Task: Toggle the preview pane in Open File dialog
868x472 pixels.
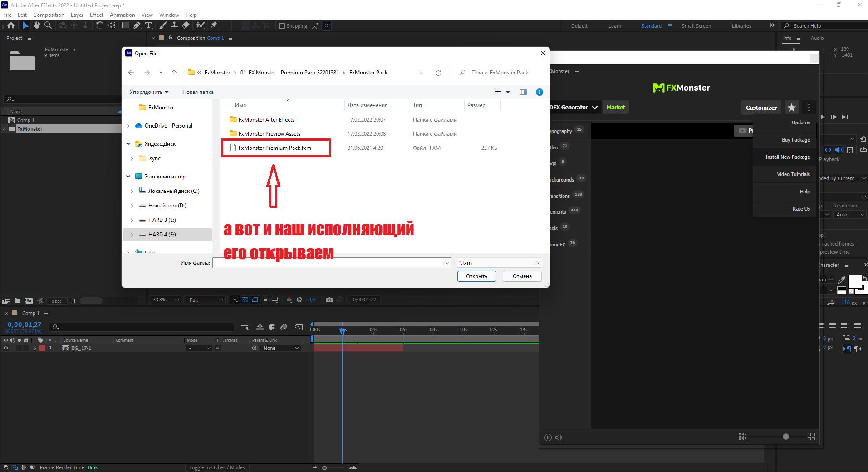Action: (x=523, y=92)
